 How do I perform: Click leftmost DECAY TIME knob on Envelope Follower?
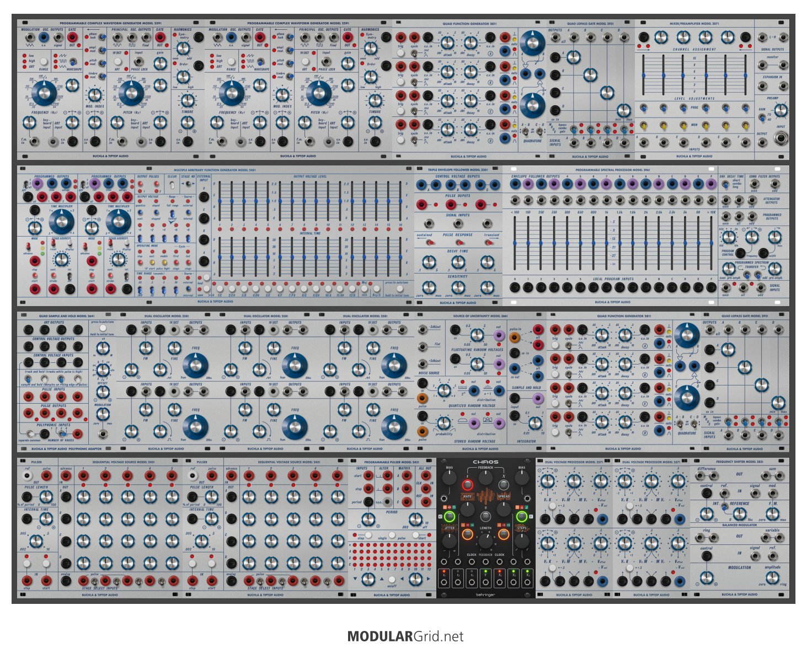point(429,263)
